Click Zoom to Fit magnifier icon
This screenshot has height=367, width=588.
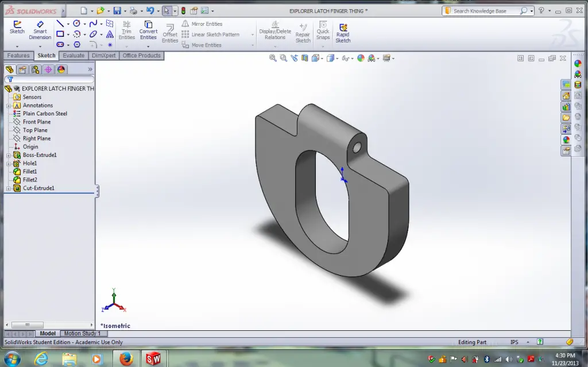(x=273, y=58)
